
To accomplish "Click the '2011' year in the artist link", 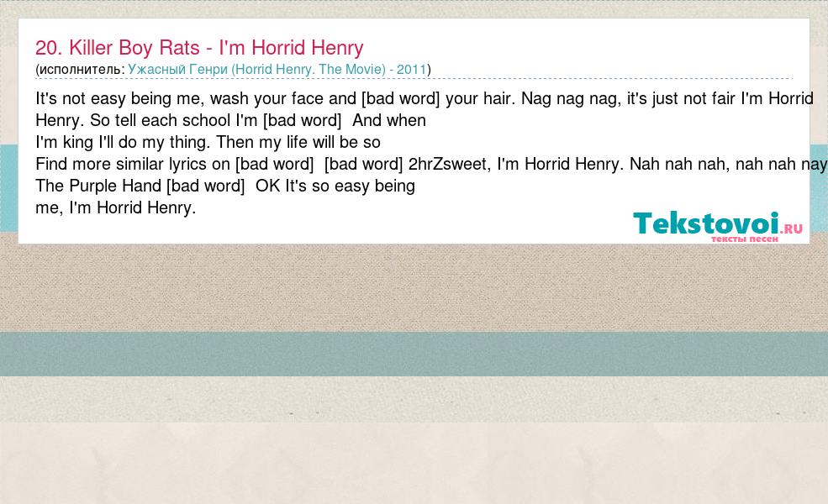I will coord(411,69).
